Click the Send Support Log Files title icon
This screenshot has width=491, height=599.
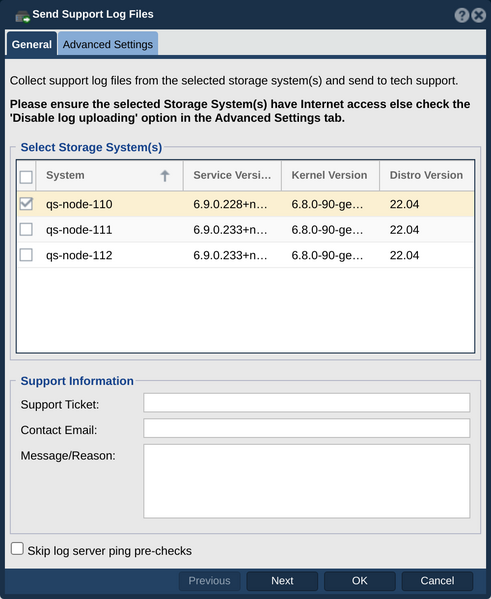tap(22, 16)
